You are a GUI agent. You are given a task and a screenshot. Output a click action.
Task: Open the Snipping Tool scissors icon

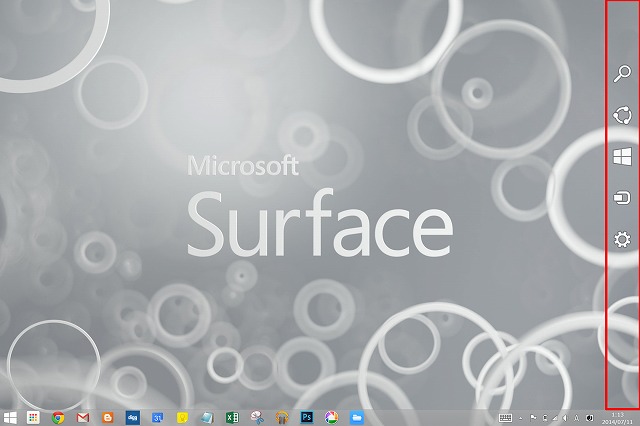257,417
